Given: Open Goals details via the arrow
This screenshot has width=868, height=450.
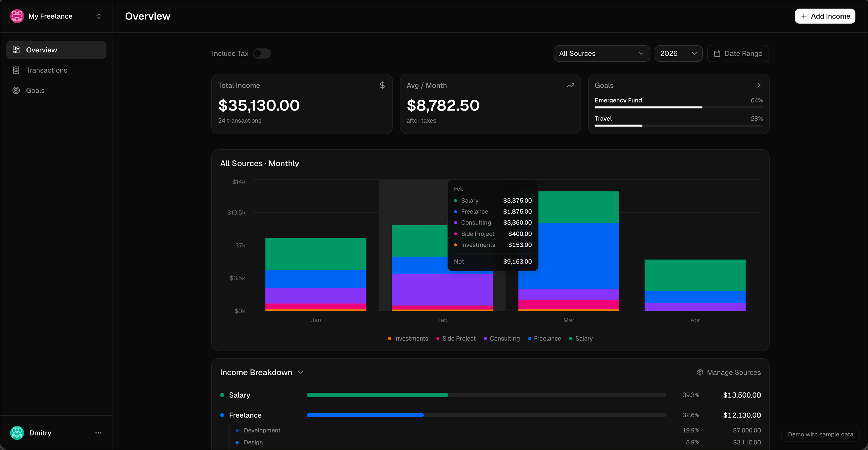Looking at the screenshot, I should 758,85.
